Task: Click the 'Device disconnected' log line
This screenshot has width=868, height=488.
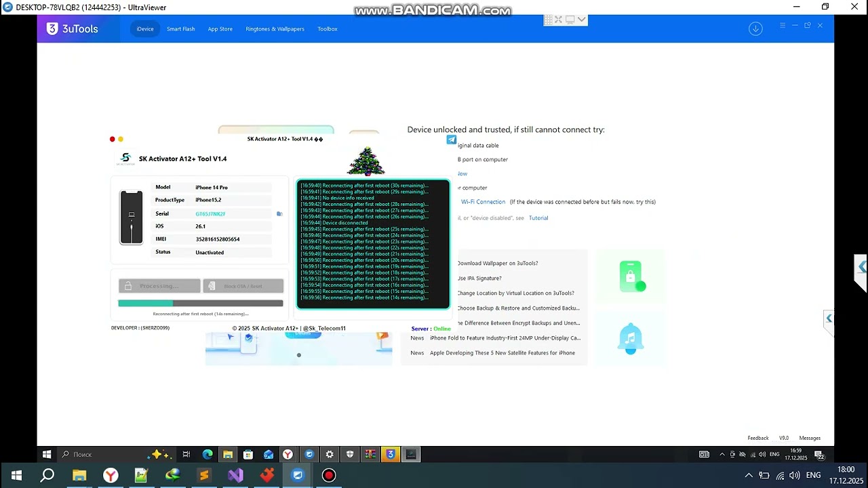Action: point(334,223)
